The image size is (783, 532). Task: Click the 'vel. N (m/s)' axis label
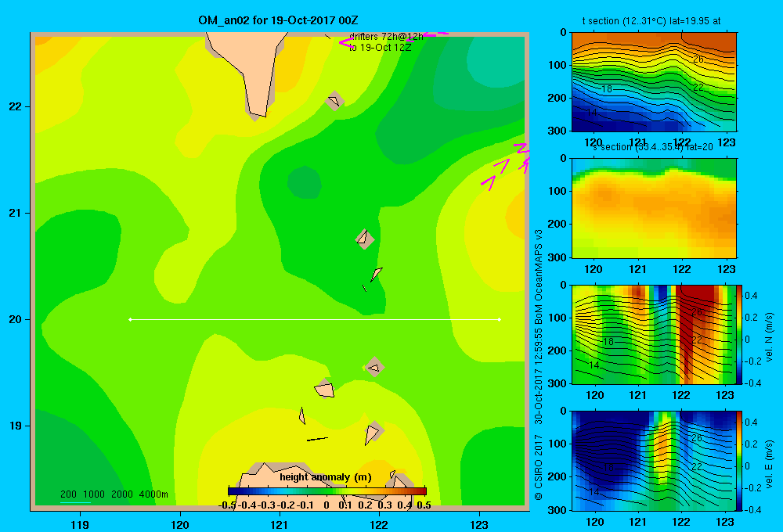[770, 337]
